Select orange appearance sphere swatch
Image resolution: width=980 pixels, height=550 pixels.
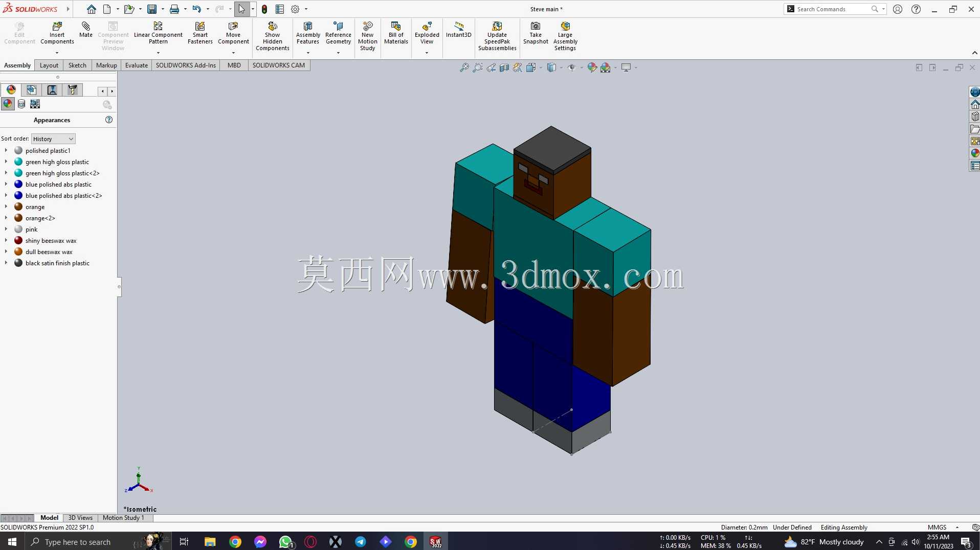coord(18,207)
